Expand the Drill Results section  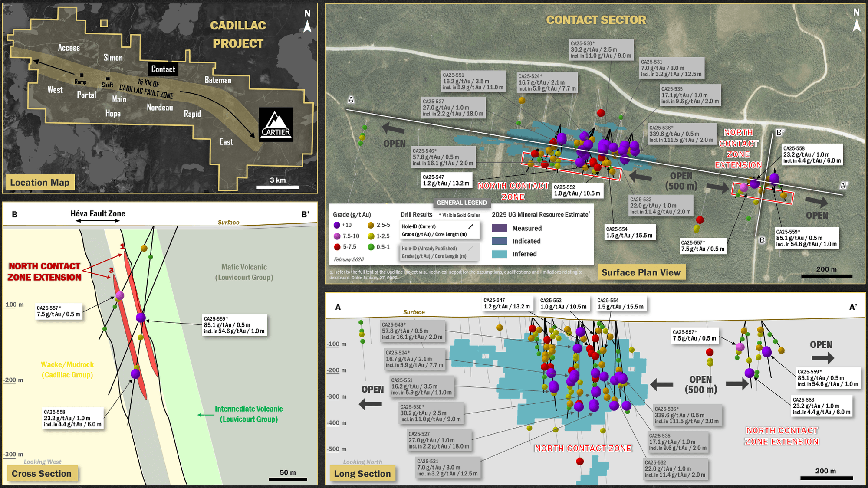[x=416, y=214]
